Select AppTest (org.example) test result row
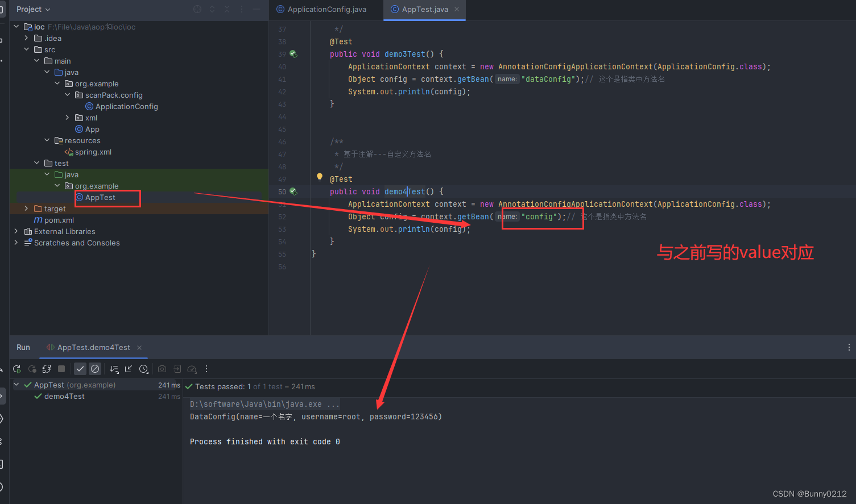Image resolution: width=856 pixels, height=504 pixels. [x=96, y=385]
